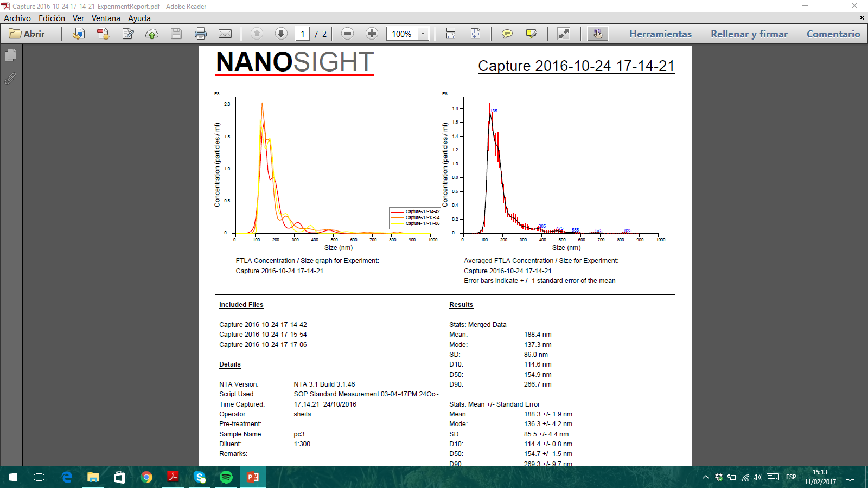
Task: Select the highlight text tool icon
Action: [x=532, y=34]
